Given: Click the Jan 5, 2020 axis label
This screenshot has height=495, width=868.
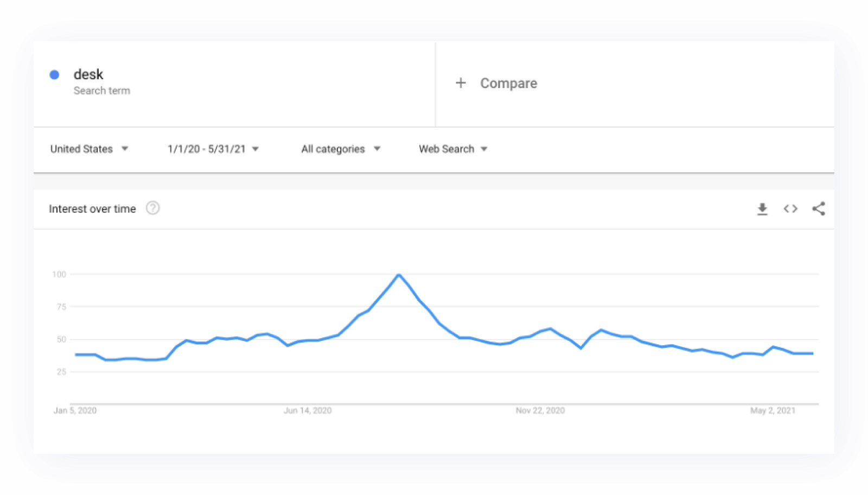Looking at the screenshot, I should pos(75,410).
